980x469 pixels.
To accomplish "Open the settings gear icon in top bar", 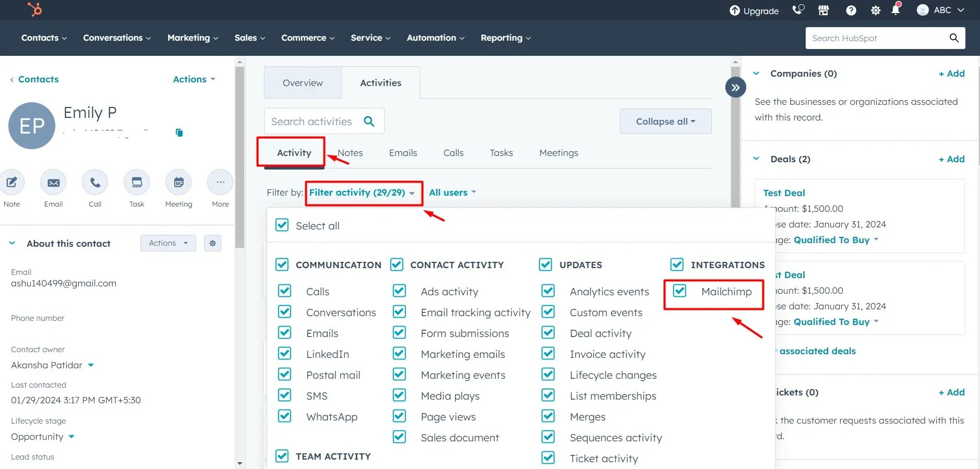I will click(x=876, y=10).
